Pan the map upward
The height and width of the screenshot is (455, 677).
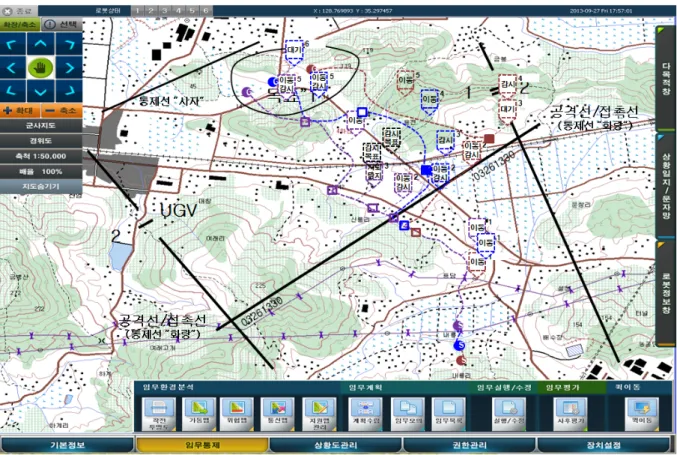tap(41, 44)
